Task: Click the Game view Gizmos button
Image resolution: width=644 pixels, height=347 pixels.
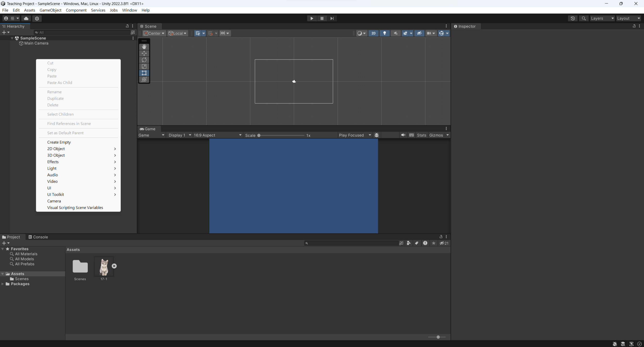Action: [x=436, y=135]
